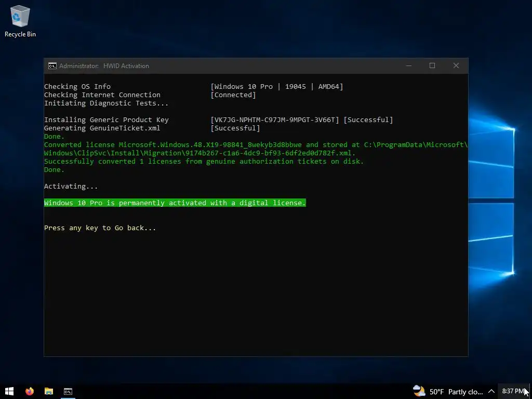Click the Activating... line

pyautogui.click(x=71, y=187)
